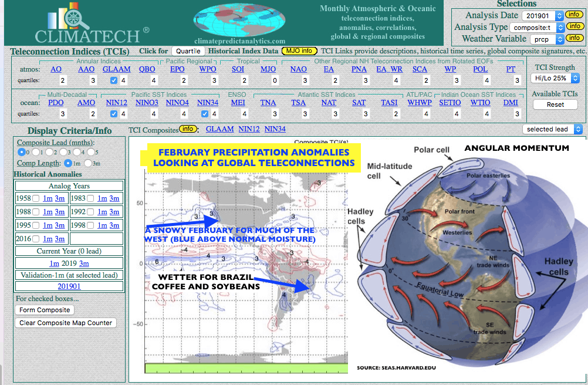Viewport: 588px width, 385px height.
Task: Open the Weather Variable info button
Action: click(x=573, y=39)
